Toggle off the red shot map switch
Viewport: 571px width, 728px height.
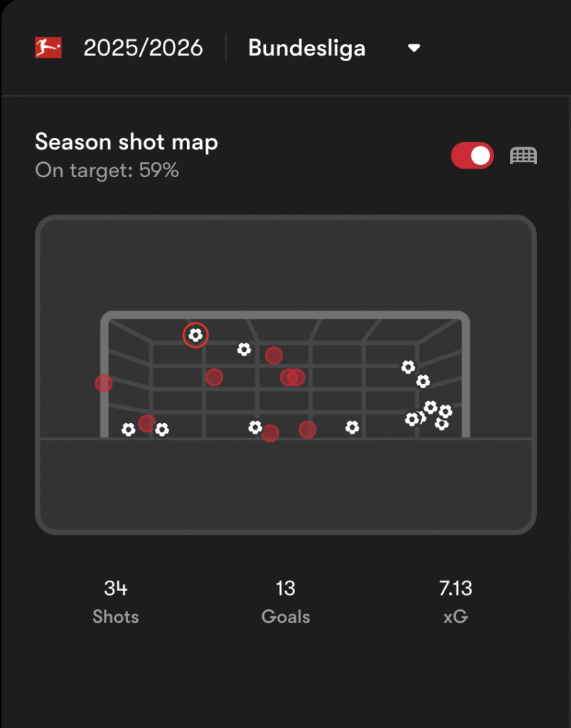pyautogui.click(x=472, y=156)
